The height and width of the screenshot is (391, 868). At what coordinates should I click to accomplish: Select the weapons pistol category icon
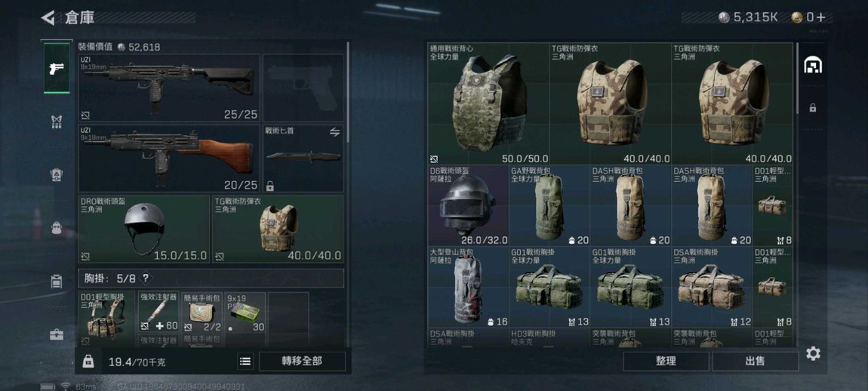click(x=57, y=68)
